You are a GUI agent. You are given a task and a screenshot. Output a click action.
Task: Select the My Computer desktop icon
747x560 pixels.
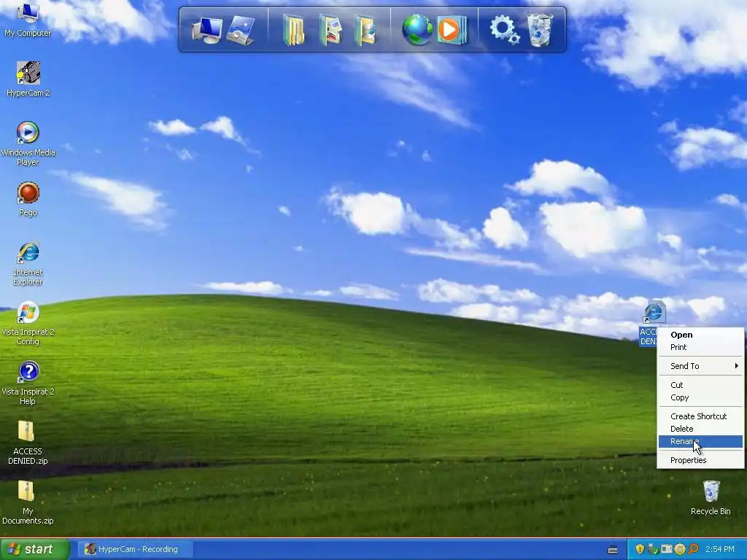point(28,20)
